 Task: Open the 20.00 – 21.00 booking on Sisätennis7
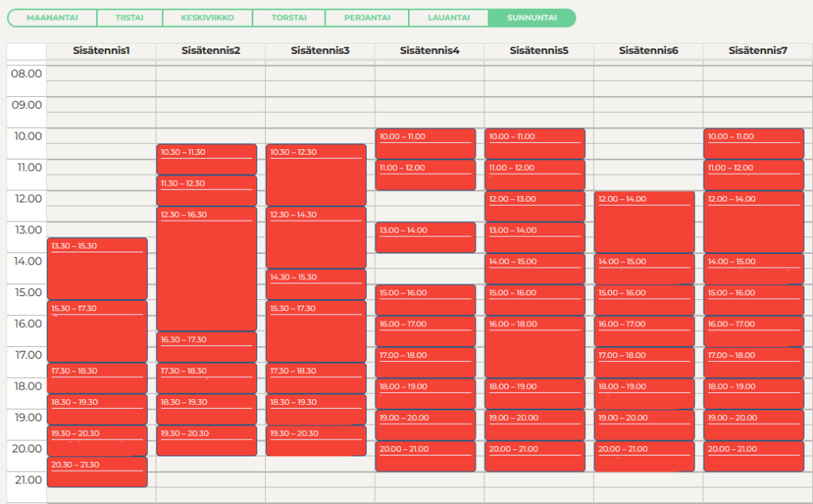754,456
